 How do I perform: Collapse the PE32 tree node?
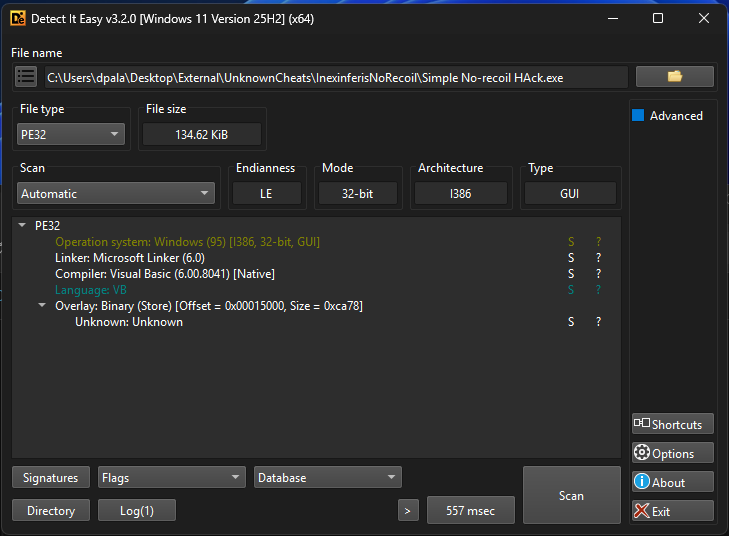(x=22, y=225)
